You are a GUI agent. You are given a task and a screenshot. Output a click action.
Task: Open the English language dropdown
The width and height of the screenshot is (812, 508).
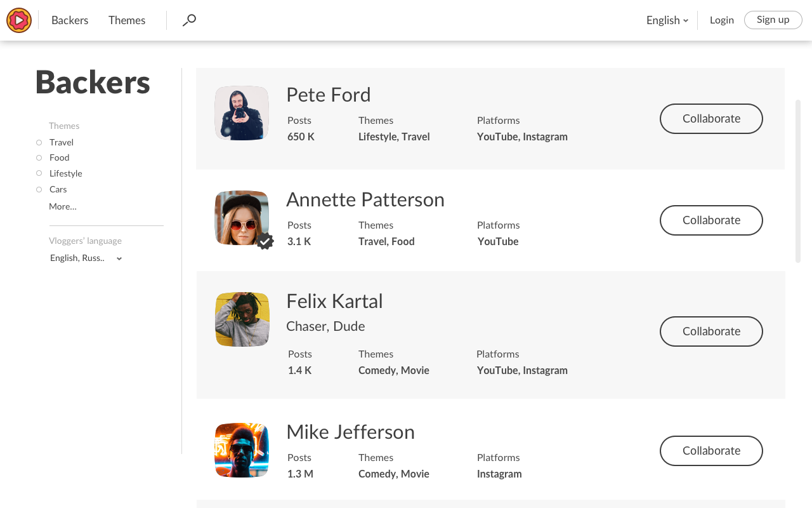coord(667,20)
